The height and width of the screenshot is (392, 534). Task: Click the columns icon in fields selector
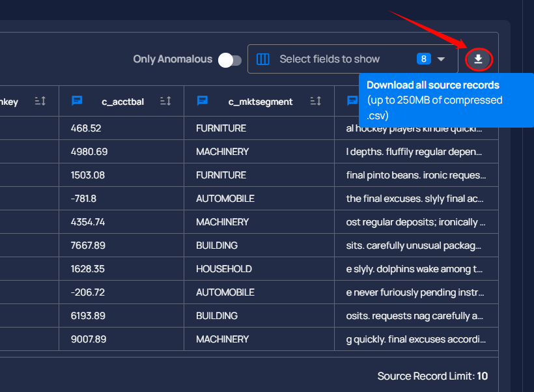[262, 59]
